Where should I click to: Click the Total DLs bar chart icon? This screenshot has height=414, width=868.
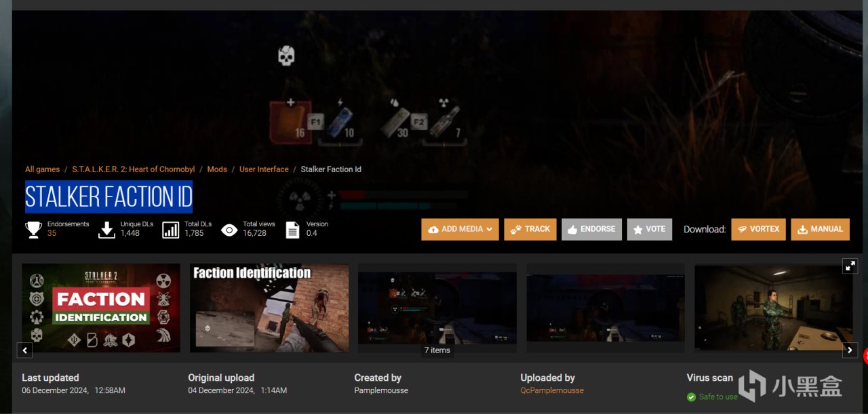click(x=171, y=230)
